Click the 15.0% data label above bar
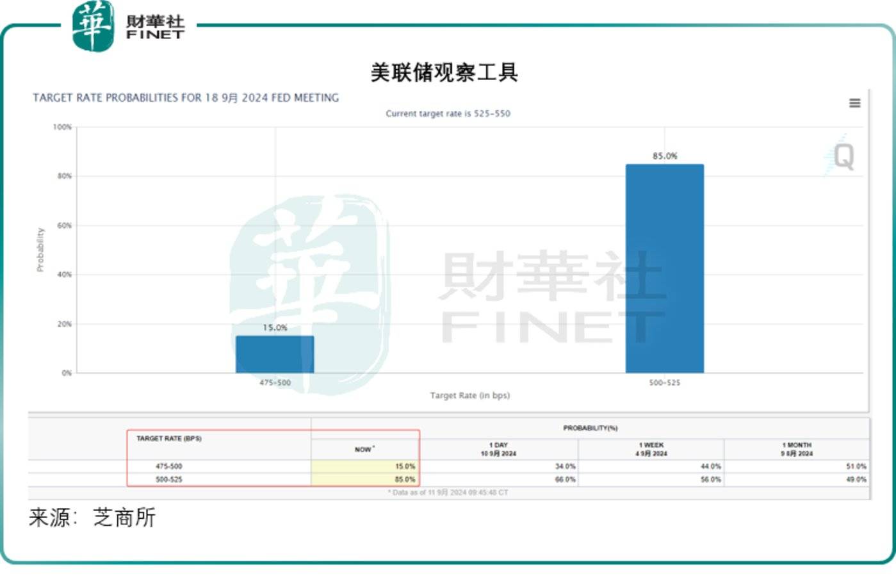The image size is (896, 588). point(275,327)
